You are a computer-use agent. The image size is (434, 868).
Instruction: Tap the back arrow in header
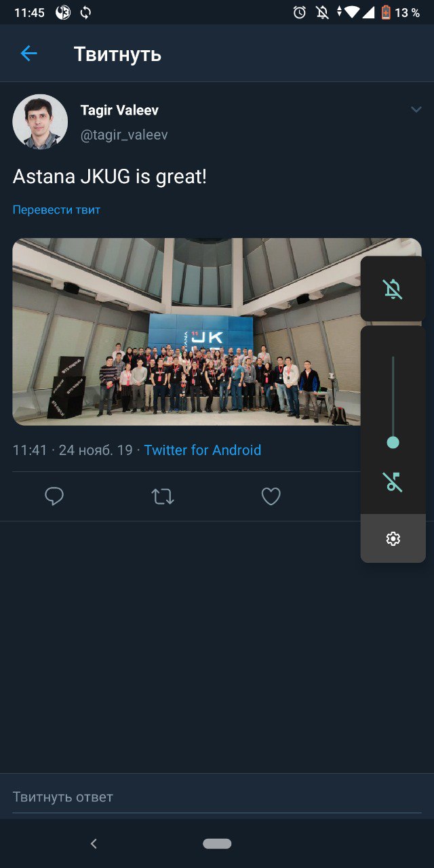(x=28, y=54)
